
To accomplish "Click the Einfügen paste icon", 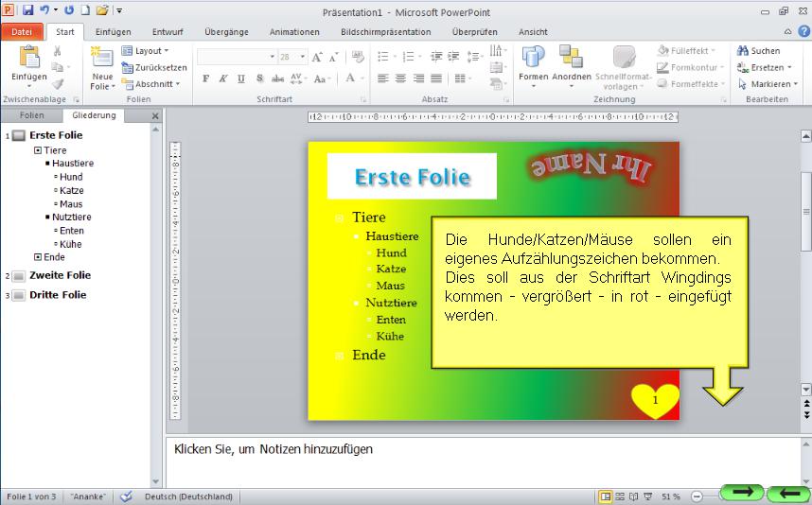I will point(29,58).
